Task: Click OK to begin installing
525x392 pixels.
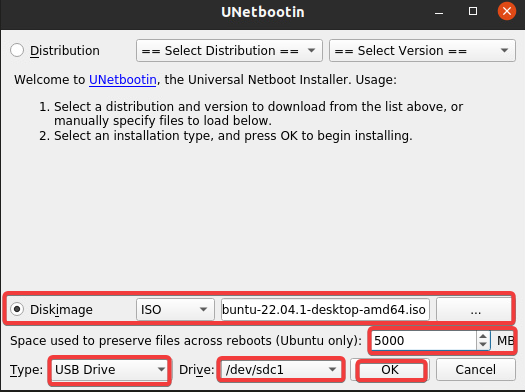Action: pyautogui.click(x=390, y=370)
